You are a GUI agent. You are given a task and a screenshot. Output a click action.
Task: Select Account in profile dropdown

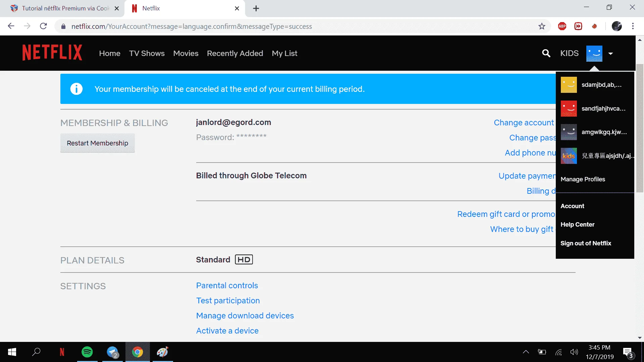[572, 206]
